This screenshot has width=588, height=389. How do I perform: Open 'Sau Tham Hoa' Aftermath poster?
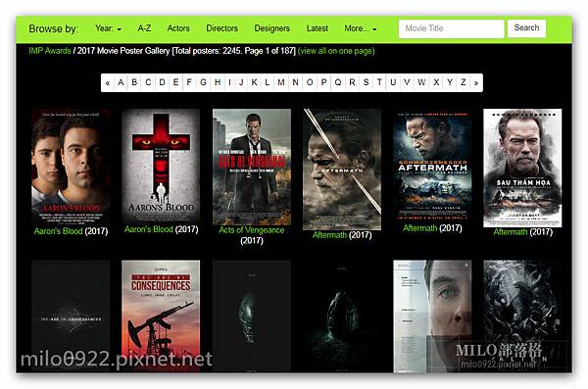pos(522,169)
